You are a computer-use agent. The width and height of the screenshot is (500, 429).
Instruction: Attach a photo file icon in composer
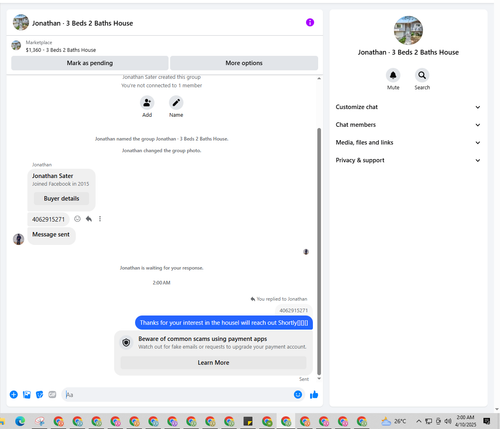(x=27, y=395)
